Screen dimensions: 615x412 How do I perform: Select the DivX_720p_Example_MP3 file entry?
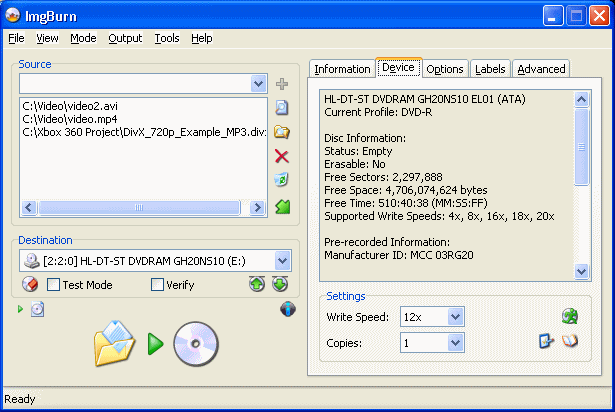[144, 132]
